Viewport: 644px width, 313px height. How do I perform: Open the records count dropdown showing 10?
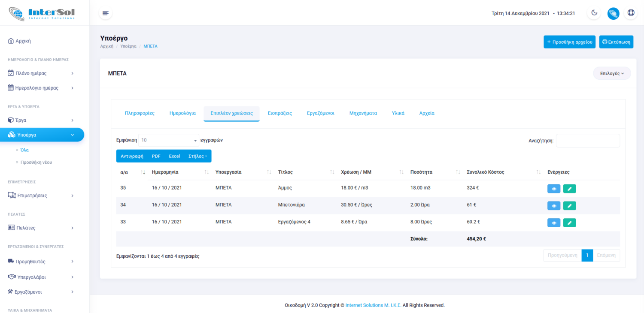point(168,140)
